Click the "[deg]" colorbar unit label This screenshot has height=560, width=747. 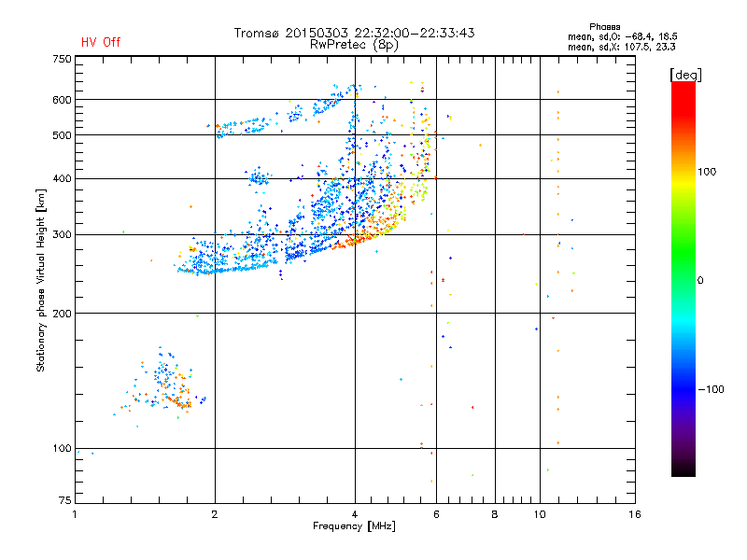tap(685, 75)
